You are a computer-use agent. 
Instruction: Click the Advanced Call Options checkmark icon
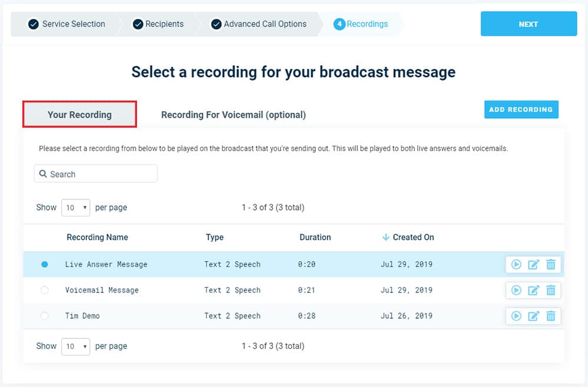[216, 24]
